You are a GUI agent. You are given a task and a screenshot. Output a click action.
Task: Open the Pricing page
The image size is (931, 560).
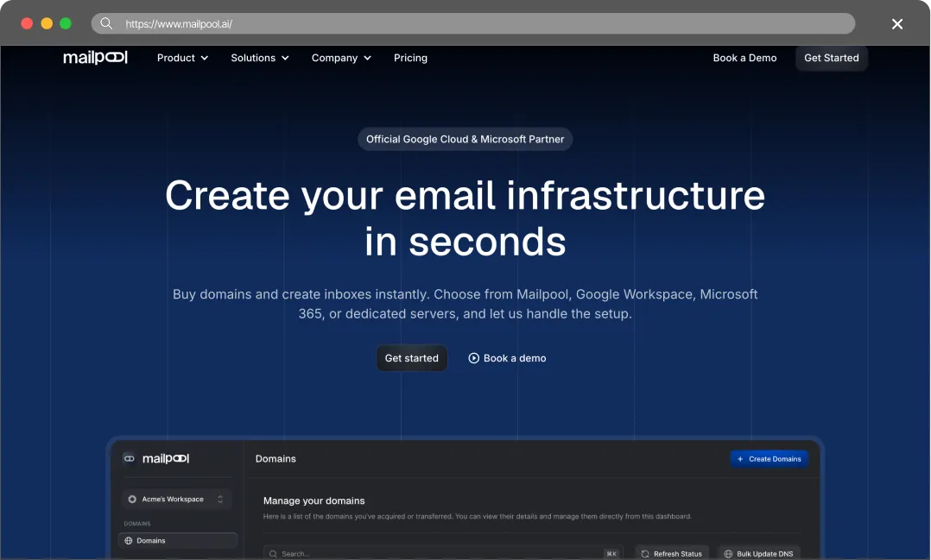[410, 58]
